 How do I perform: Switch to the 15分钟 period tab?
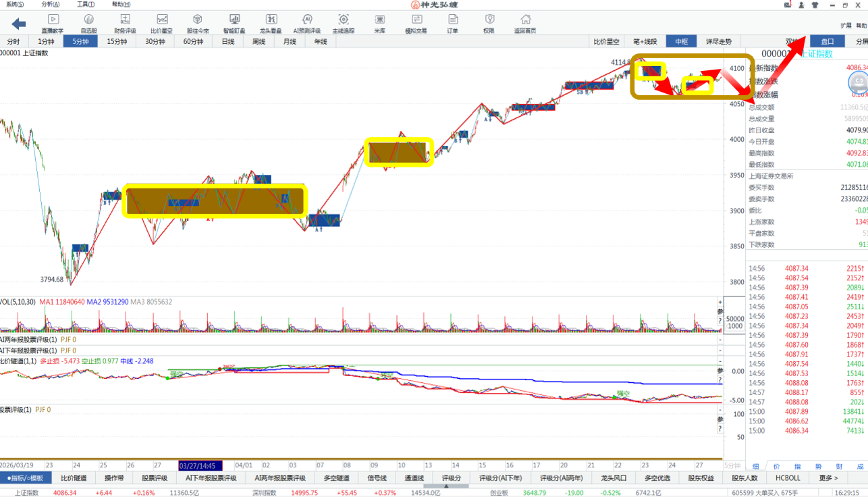pos(117,41)
